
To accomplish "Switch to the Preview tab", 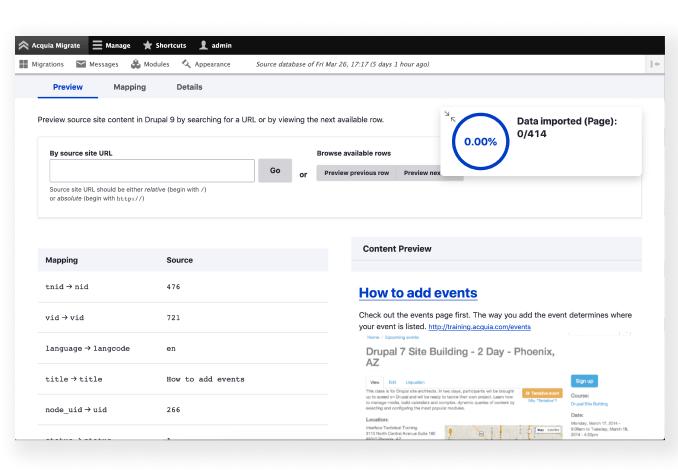I will pyautogui.click(x=68, y=88).
